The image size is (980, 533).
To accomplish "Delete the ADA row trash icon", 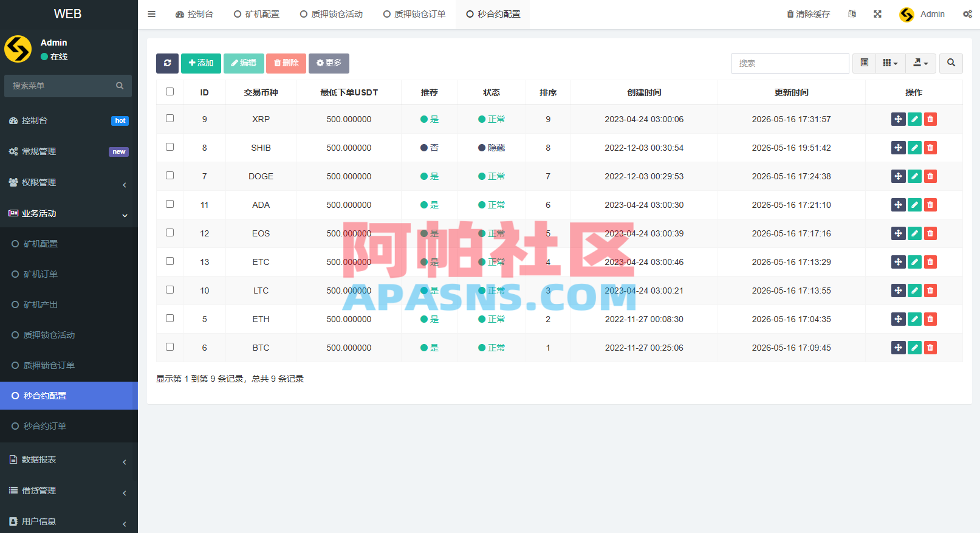I will 930,205.
